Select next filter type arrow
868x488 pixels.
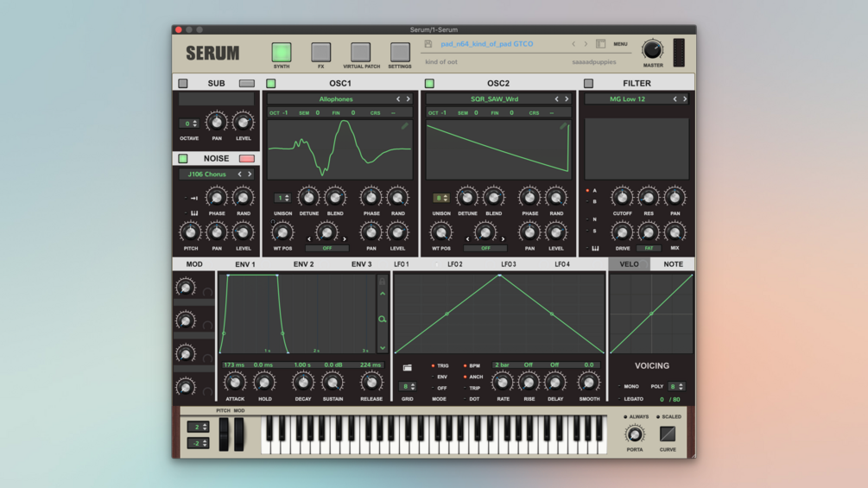pyautogui.click(x=685, y=99)
